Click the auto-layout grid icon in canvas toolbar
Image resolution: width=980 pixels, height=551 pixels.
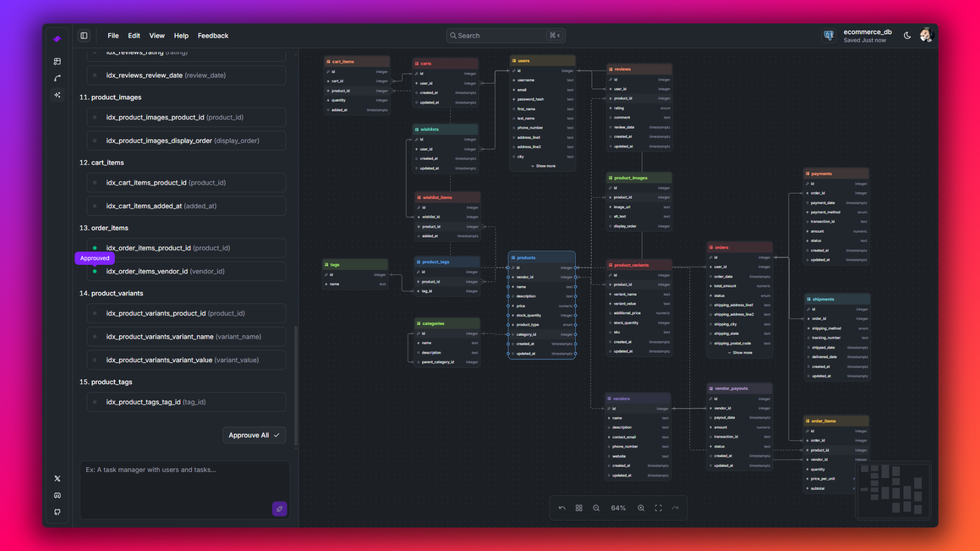pyautogui.click(x=579, y=508)
